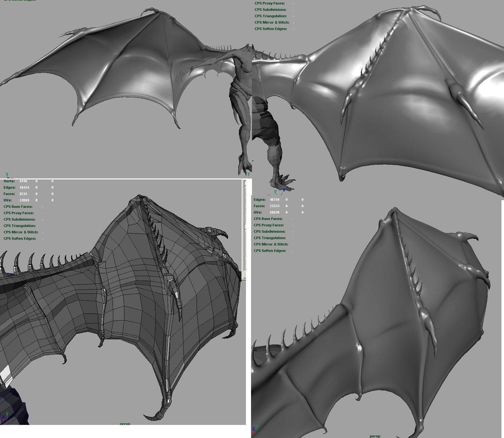Viewport: 504px width, 438px height.
Task: Click the Edges count 46750 readout
Action: click(x=274, y=200)
